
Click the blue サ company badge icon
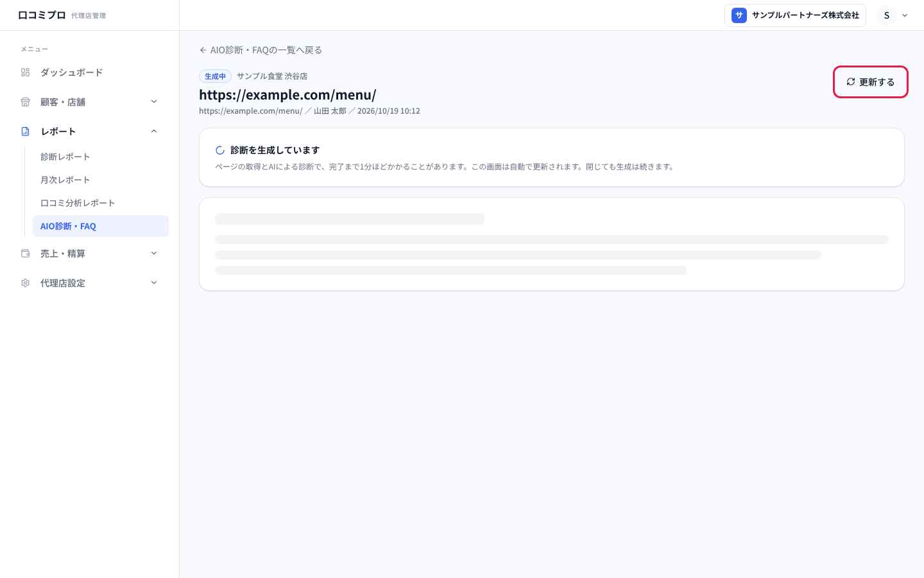[x=739, y=15]
